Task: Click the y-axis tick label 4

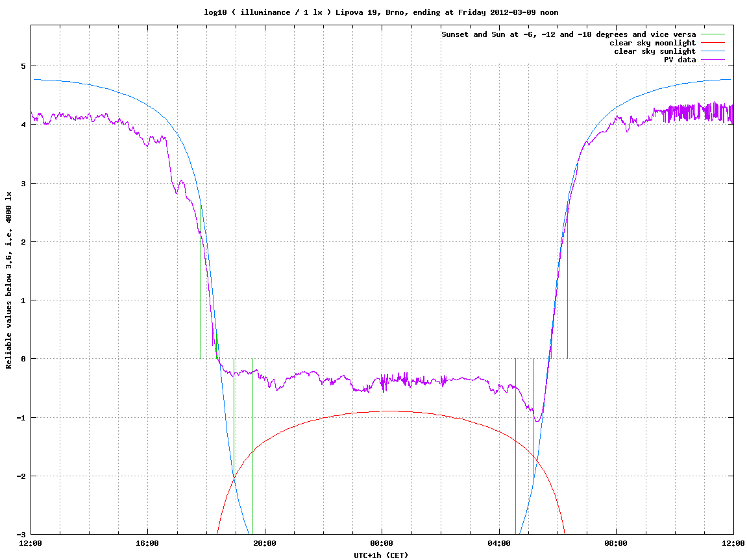Action: 23,125
